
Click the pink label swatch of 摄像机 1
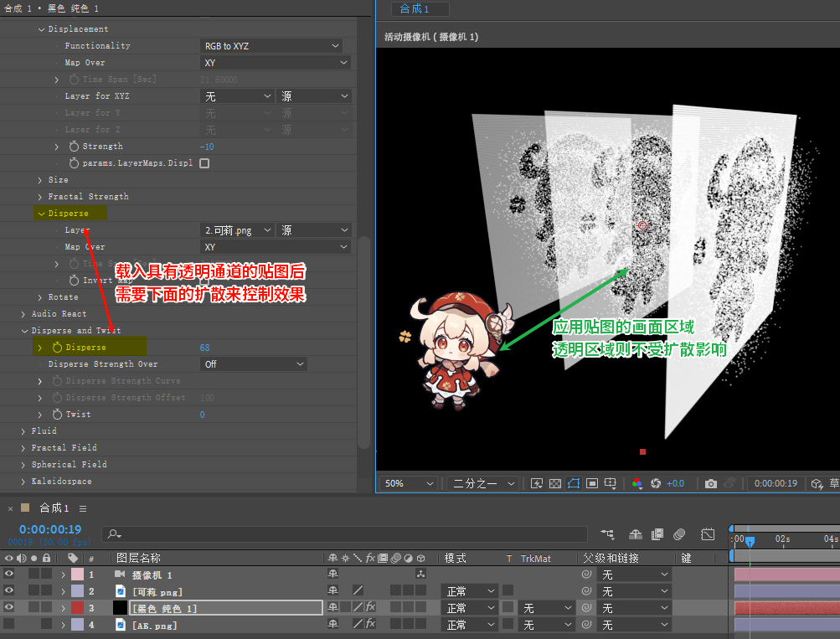[78, 575]
